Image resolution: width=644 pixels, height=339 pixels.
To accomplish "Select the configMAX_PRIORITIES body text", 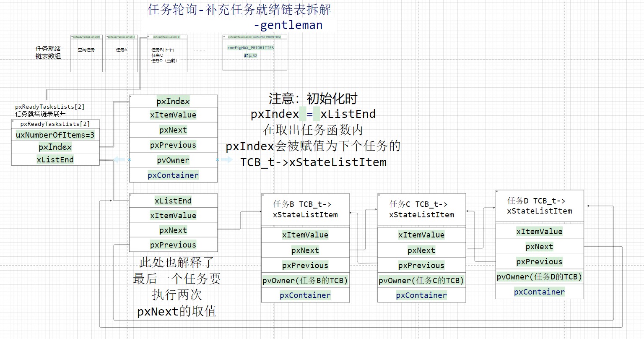I will (251, 48).
